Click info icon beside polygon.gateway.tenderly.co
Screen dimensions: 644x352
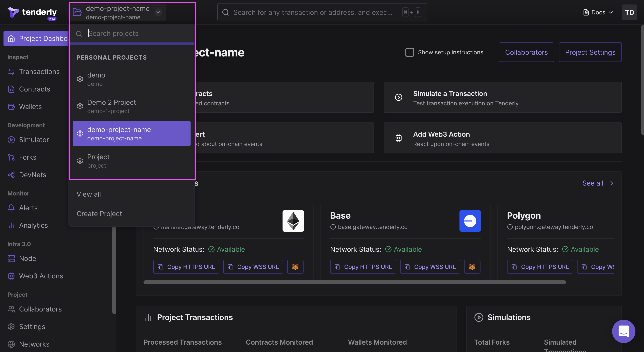(510, 227)
